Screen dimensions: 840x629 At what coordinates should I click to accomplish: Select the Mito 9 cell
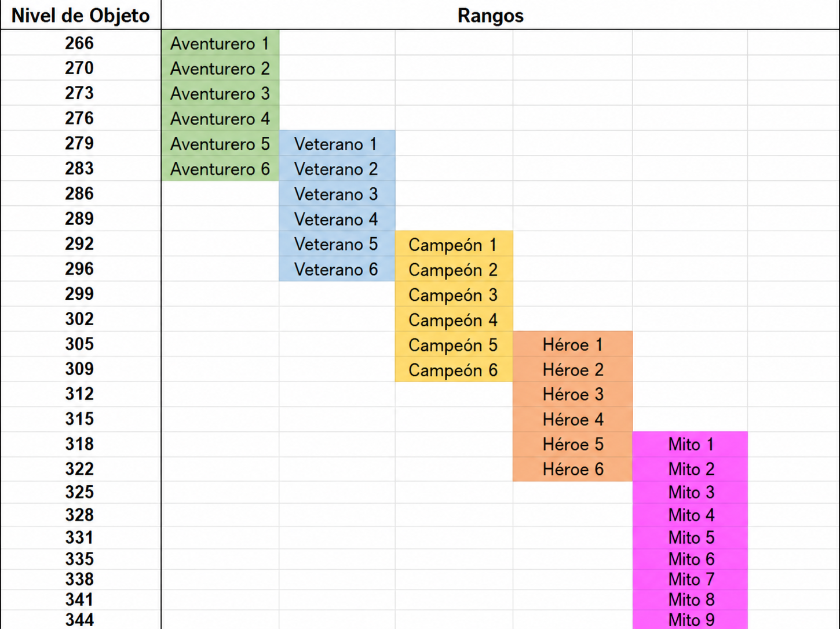pos(690,619)
